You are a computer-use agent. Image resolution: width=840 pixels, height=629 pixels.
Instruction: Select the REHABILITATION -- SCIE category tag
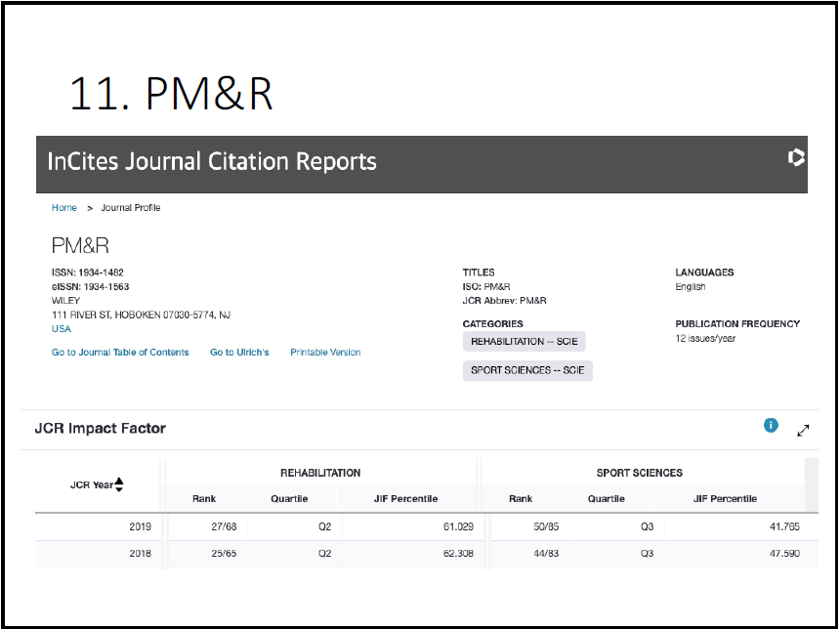click(524, 342)
